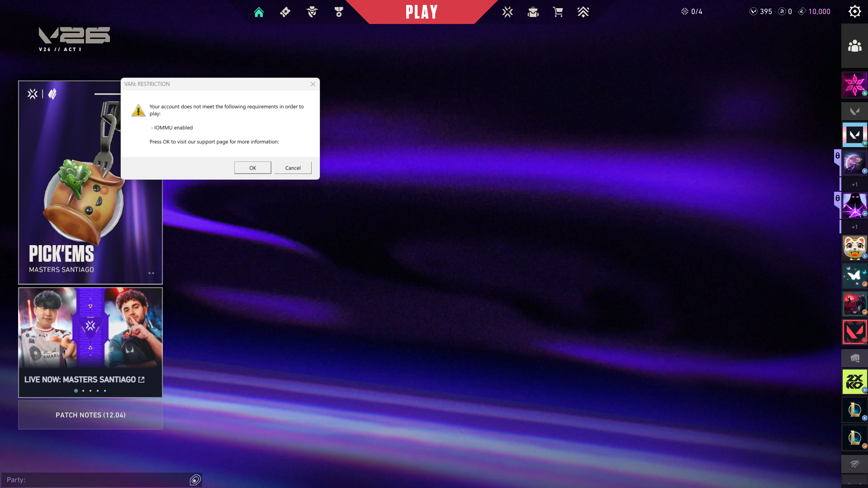Image resolution: width=868 pixels, height=488 pixels.
Task: Open the Battlepass icon
Action: [285, 12]
